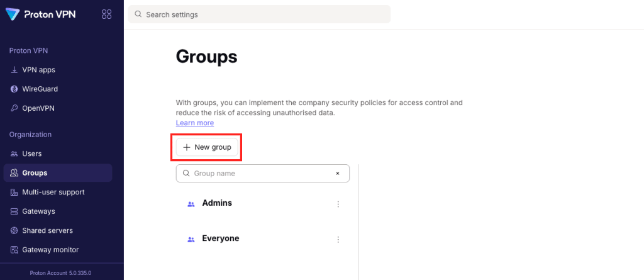The width and height of the screenshot is (644, 280).
Task: Select the Groups sidebar item
Action: click(58, 172)
